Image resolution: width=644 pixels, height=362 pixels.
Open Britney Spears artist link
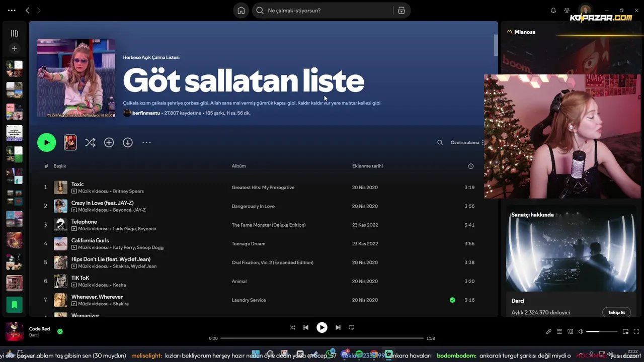point(128,191)
